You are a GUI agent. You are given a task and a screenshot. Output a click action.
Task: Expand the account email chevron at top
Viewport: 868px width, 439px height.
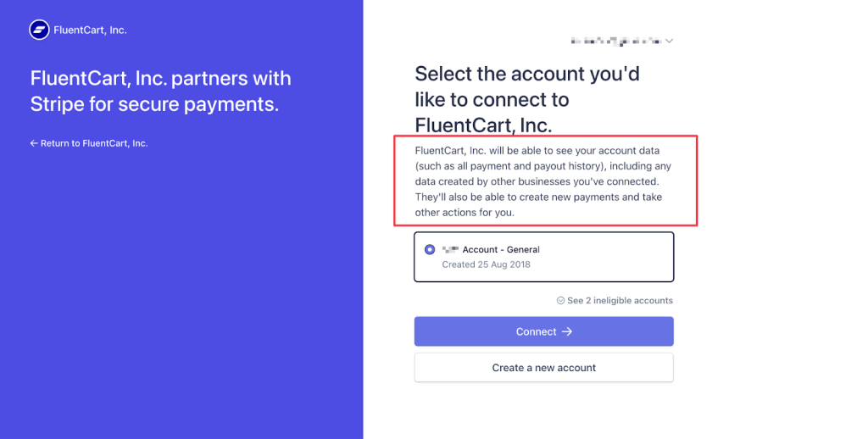[x=670, y=41]
